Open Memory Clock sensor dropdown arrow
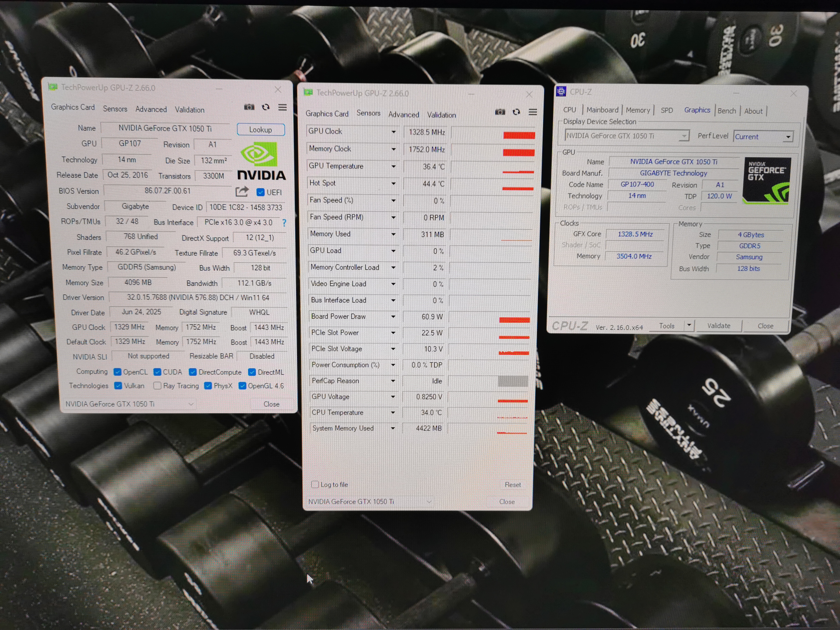The image size is (840, 630). pos(394,149)
